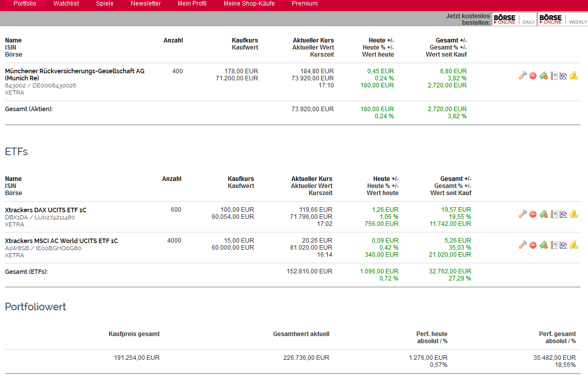Click the ISIN text 843002 / DE0008430026
Viewport: 588px width, 377px height.
(x=40, y=85)
